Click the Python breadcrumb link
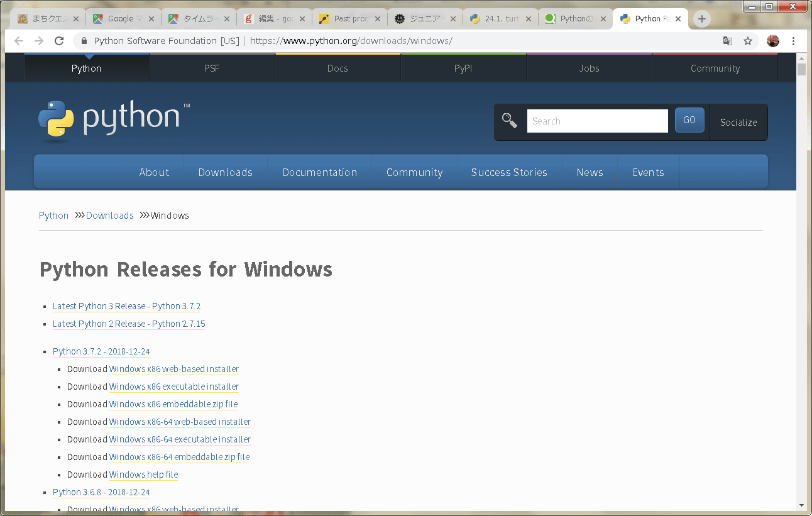The image size is (812, 516). 53,216
